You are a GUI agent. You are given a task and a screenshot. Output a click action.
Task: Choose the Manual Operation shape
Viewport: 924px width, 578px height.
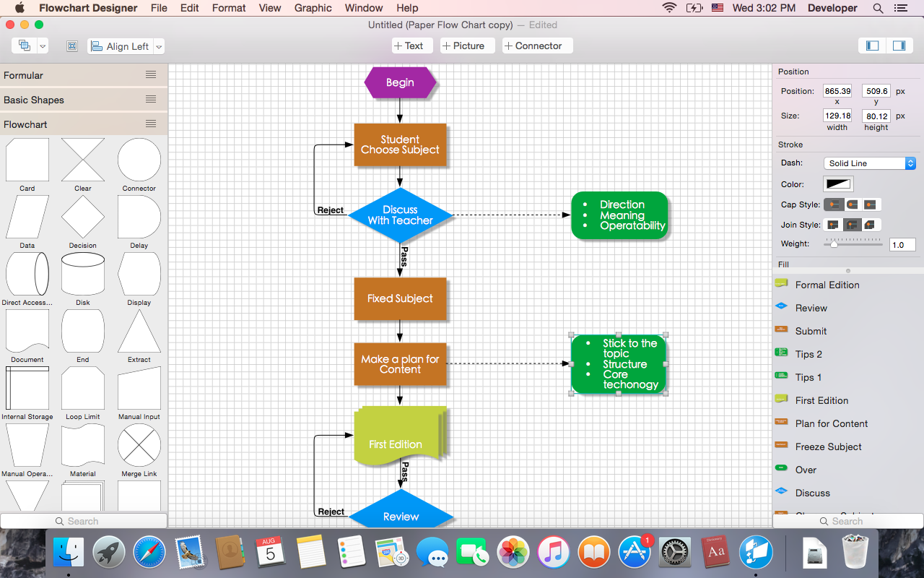[x=27, y=445]
